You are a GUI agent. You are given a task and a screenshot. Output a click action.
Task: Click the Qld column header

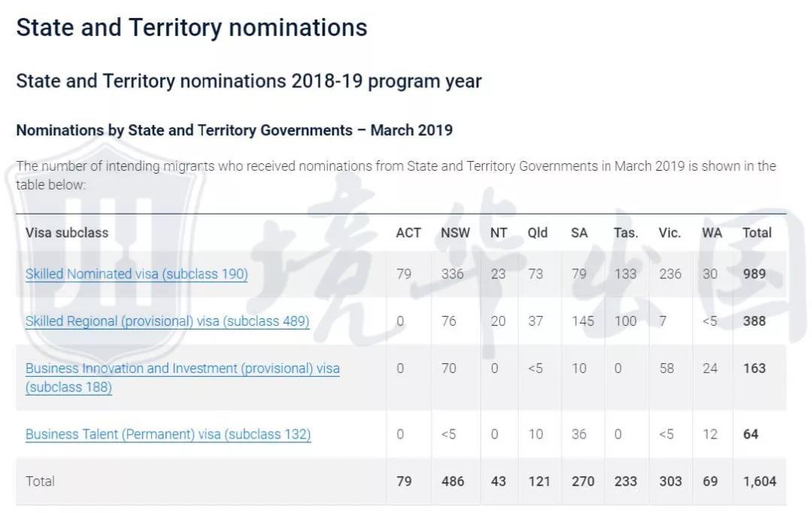click(538, 233)
